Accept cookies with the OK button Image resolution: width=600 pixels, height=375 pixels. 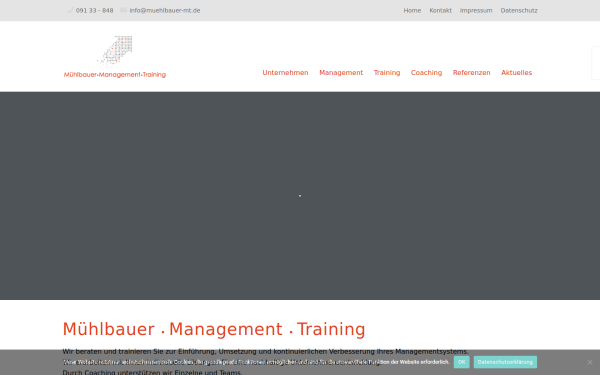click(461, 362)
